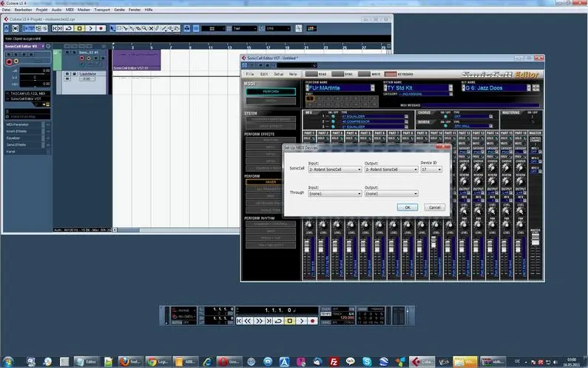Open Skype from taskbar

point(367,361)
